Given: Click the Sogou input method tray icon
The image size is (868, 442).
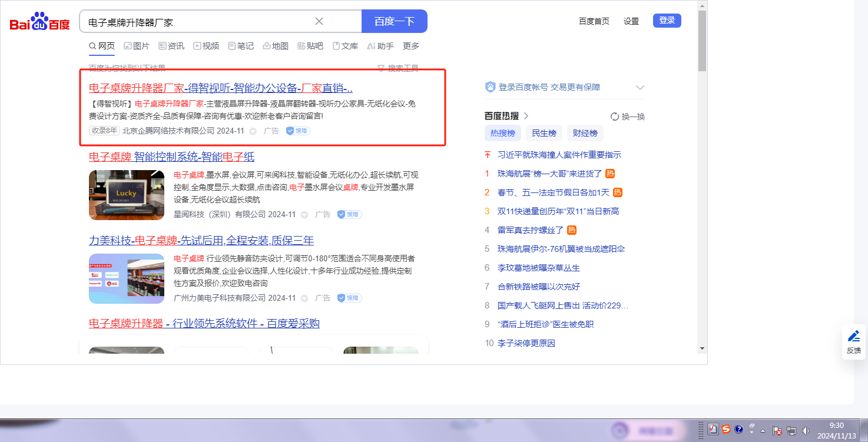Looking at the screenshot, I should [x=726, y=429].
